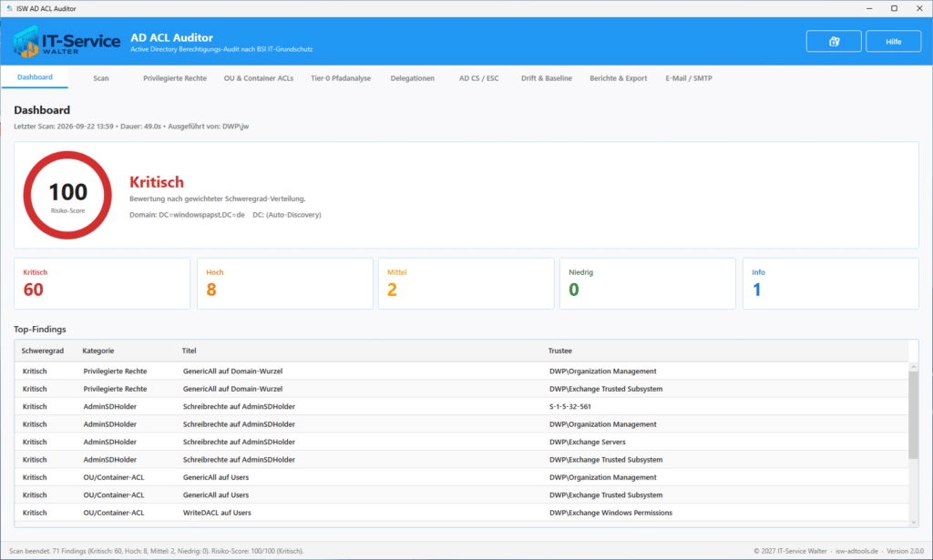Click the 'Version 2.0.0' status text
This screenshot has height=560, width=933.
tap(905, 551)
